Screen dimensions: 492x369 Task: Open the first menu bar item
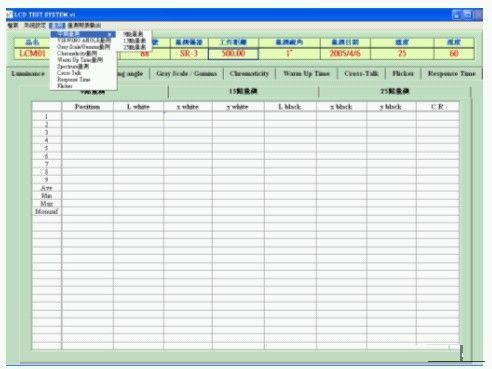13,25
